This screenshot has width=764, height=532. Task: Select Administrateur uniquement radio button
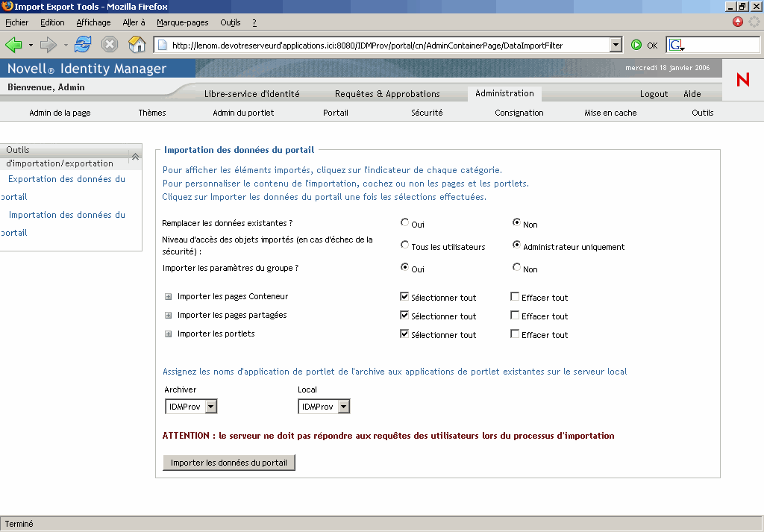(516, 245)
